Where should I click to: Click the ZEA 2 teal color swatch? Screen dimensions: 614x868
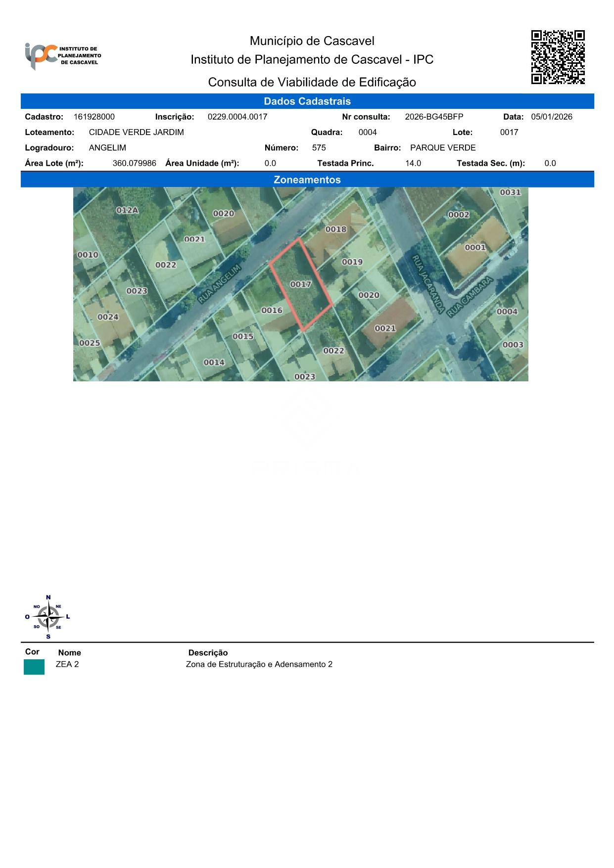(x=34, y=667)
